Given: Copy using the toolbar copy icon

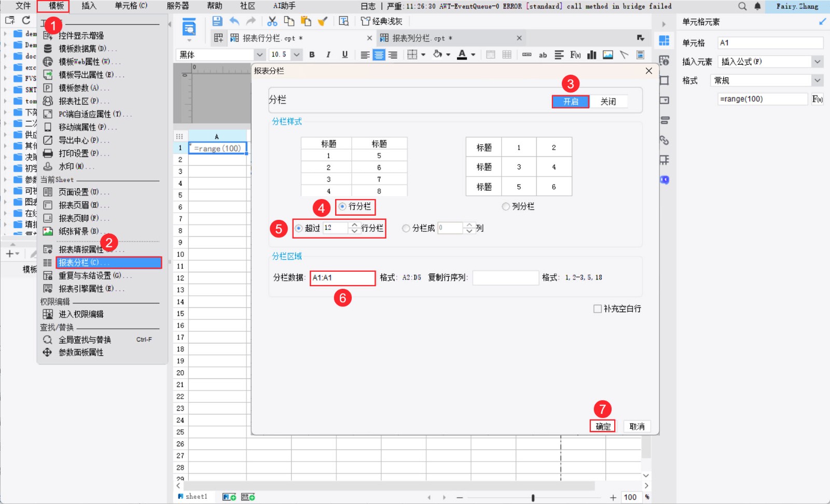Looking at the screenshot, I should pyautogui.click(x=289, y=21).
